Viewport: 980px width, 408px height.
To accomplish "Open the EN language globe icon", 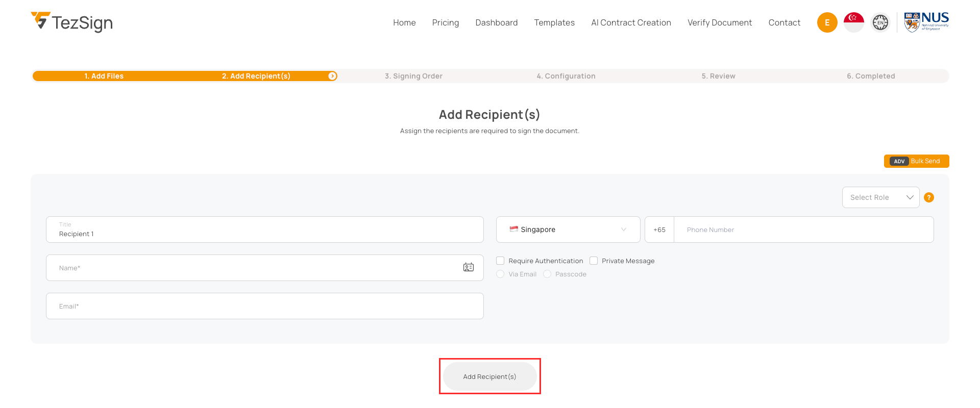I will 880,22.
